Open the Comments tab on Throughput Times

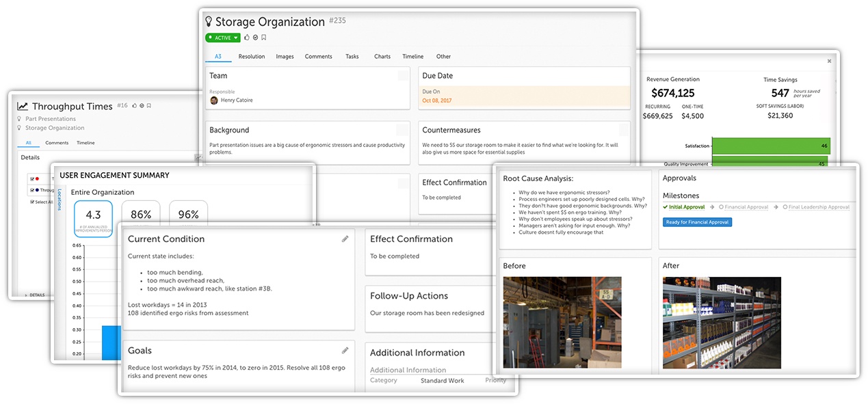(57, 143)
